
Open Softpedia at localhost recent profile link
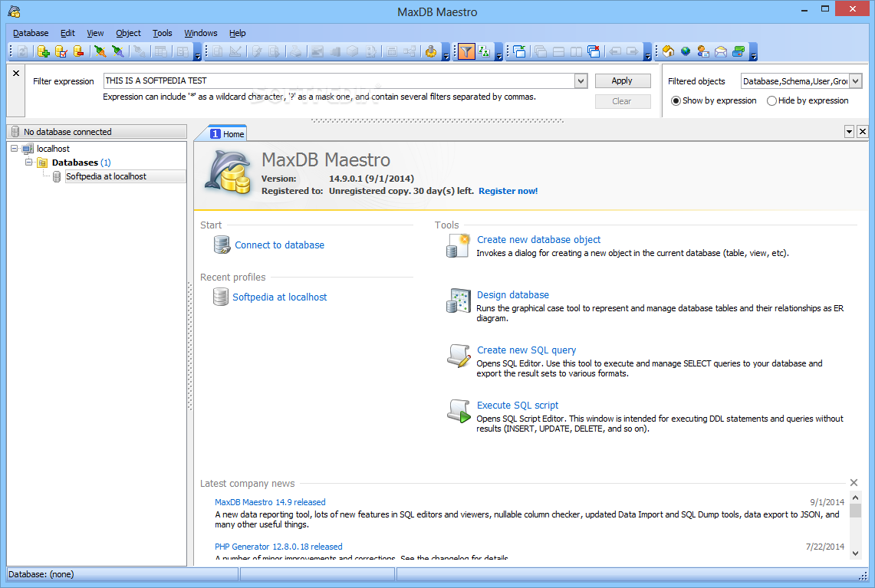pos(280,297)
